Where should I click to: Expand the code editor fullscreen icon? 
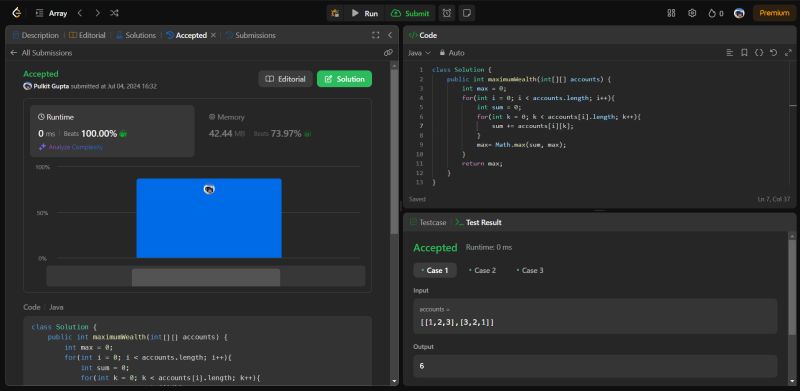coord(788,53)
